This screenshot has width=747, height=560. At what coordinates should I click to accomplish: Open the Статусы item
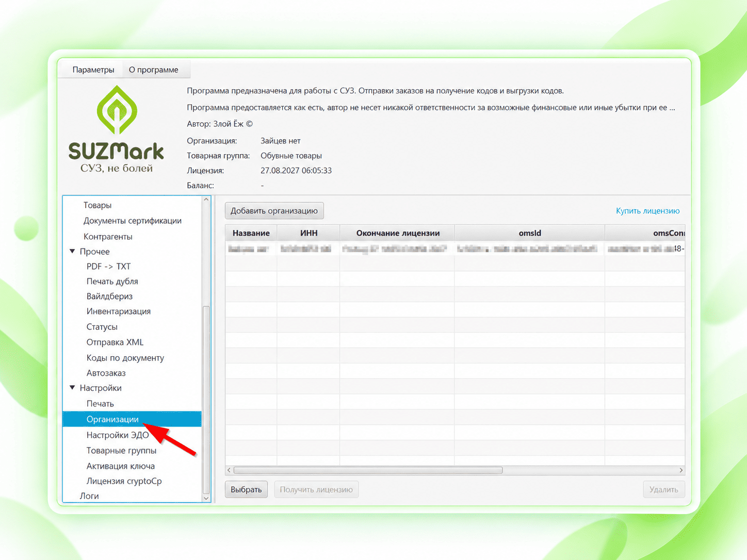click(102, 327)
